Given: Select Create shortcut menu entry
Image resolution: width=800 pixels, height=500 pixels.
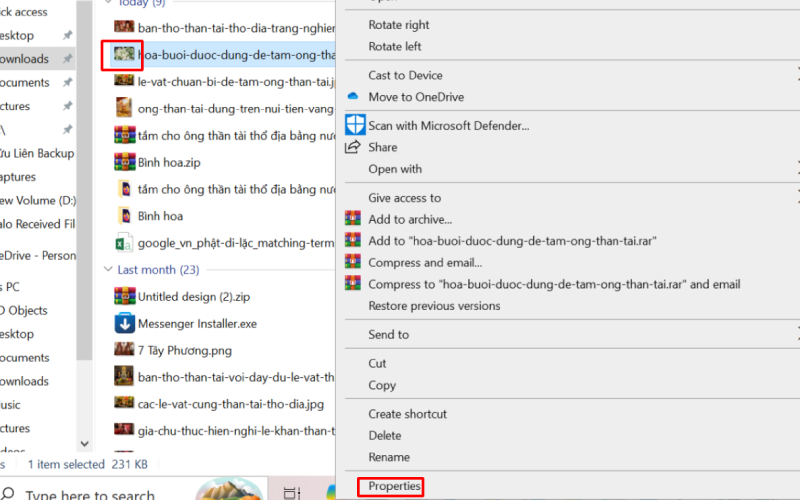Looking at the screenshot, I should click(x=407, y=414).
